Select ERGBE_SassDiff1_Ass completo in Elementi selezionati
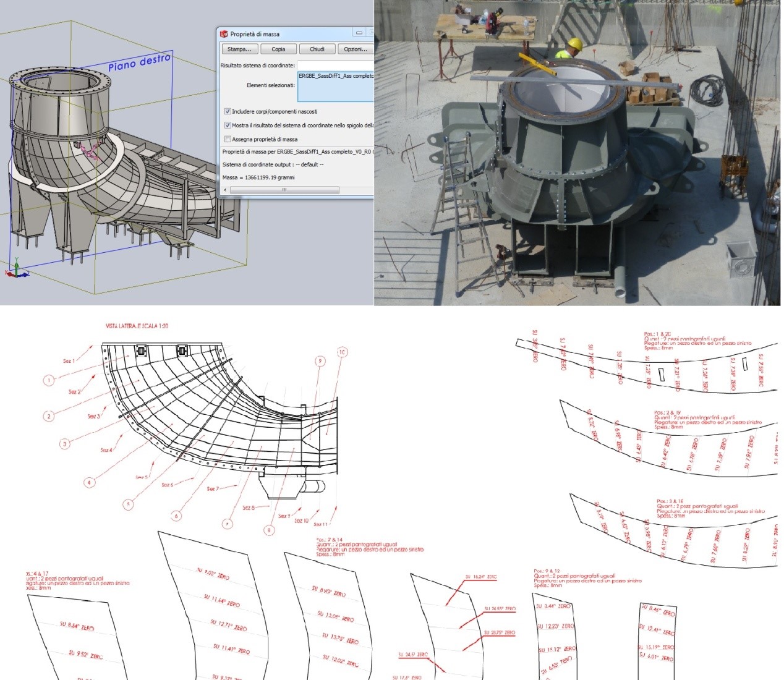 [336, 76]
